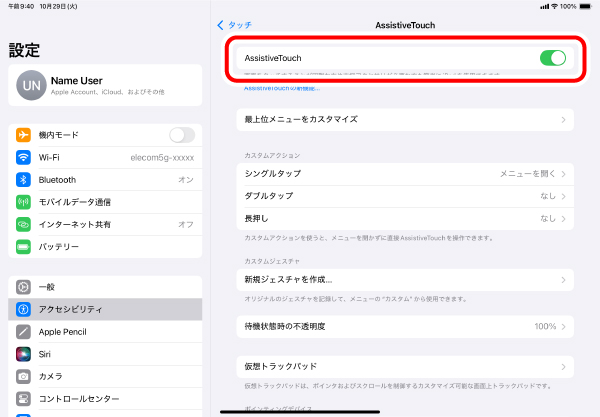Tap the 10月29日 date in status bar
The height and width of the screenshot is (417, 600).
(x=58, y=7)
